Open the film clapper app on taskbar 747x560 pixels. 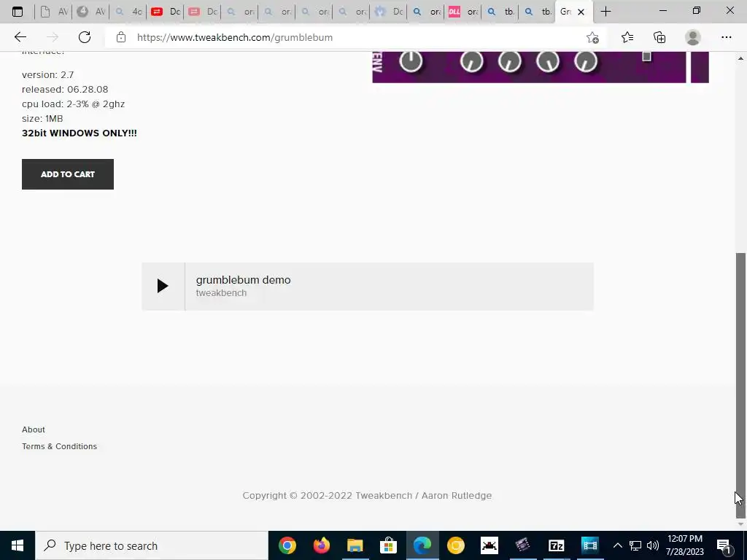coord(522,545)
